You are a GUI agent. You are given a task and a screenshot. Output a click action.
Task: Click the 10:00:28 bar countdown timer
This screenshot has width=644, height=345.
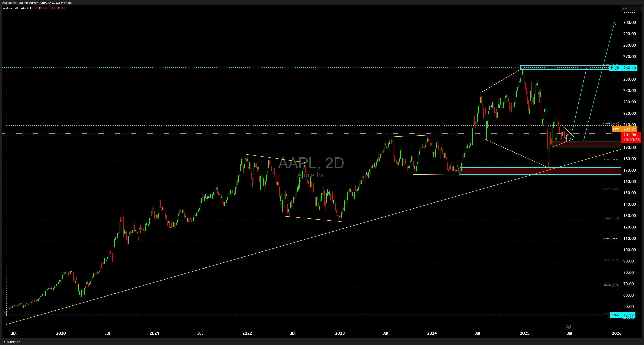tap(631, 140)
